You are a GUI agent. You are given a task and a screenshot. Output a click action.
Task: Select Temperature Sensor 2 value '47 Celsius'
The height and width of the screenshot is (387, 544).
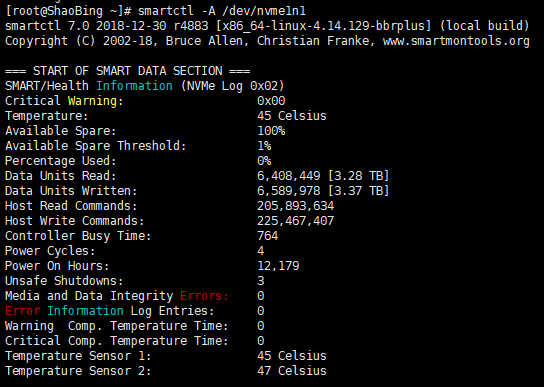coord(292,371)
